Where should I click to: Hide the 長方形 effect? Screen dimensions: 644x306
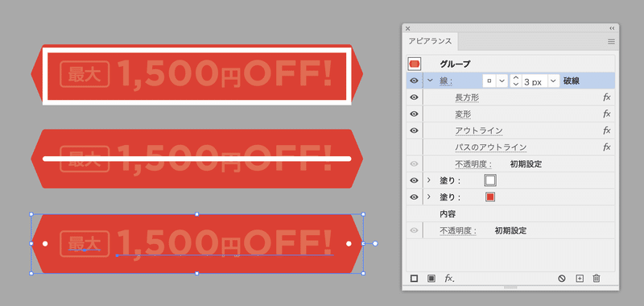(x=415, y=97)
